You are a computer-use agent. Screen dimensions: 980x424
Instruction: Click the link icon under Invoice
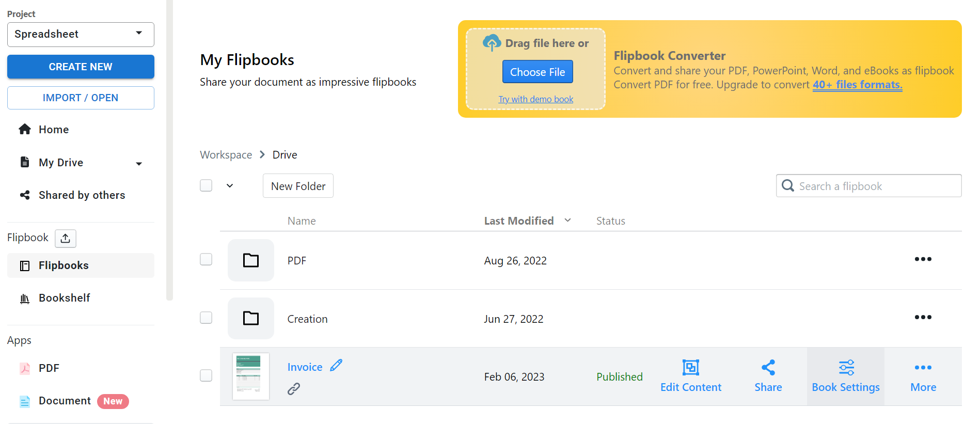[294, 389]
